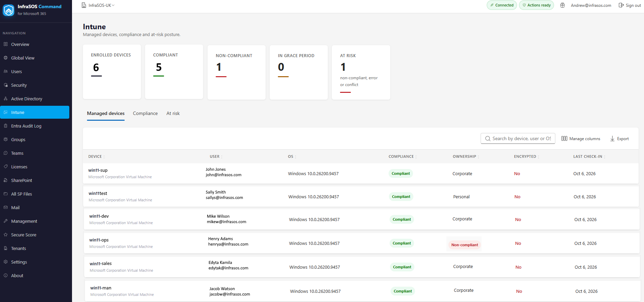Click the Overview sidebar icon
The height and width of the screenshot is (302, 644).
(6, 44)
